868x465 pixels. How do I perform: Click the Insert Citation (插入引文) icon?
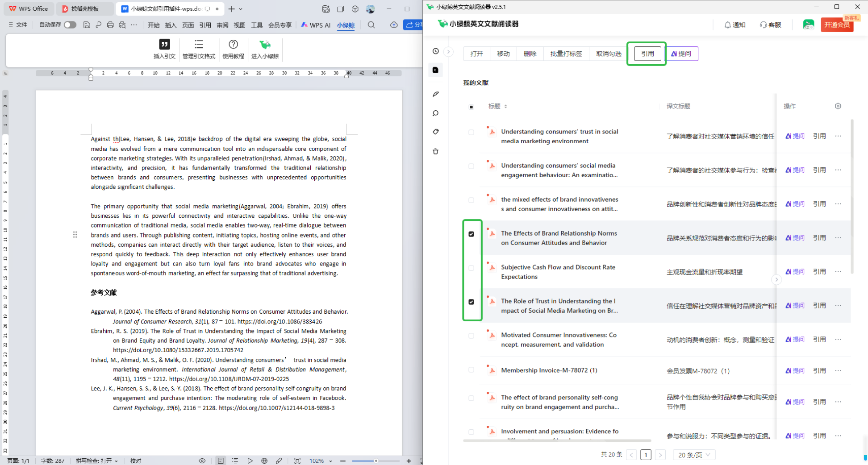(x=164, y=45)
